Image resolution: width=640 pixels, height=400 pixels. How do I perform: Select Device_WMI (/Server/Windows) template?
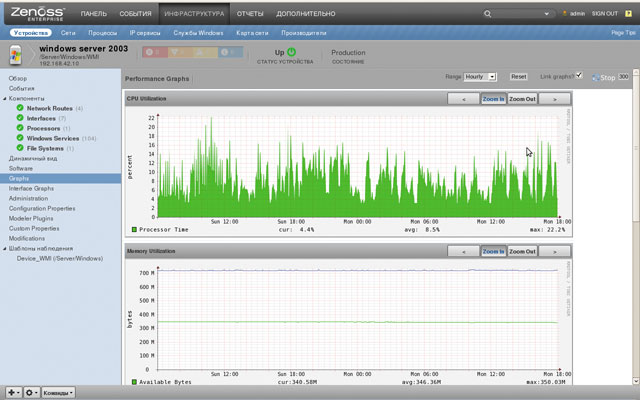[x=60, y=258]
